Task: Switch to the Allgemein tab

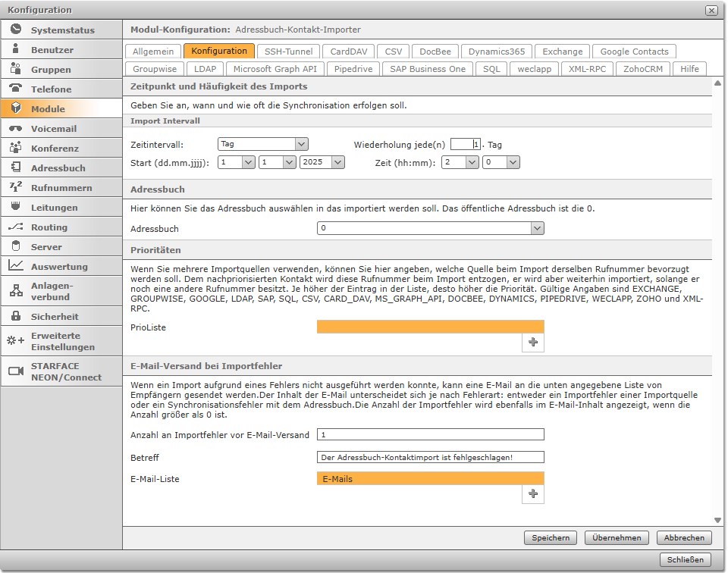Action: point(152,52)
